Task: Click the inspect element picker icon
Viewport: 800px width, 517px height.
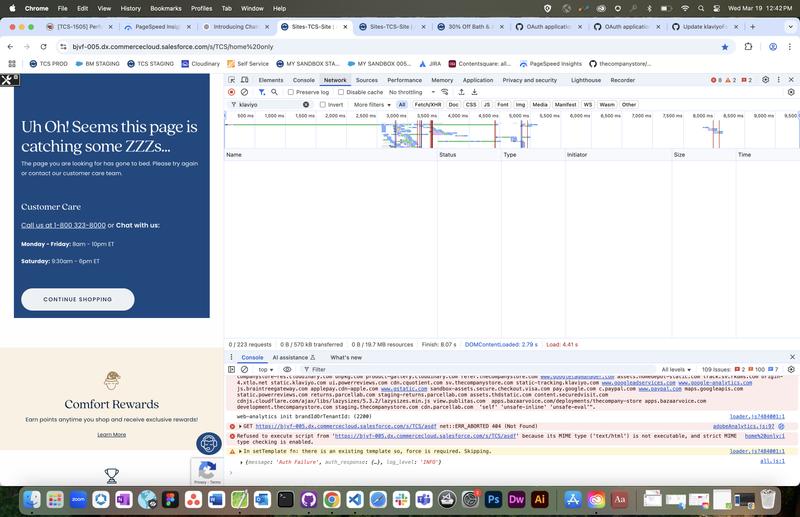Action: (232, 80)
